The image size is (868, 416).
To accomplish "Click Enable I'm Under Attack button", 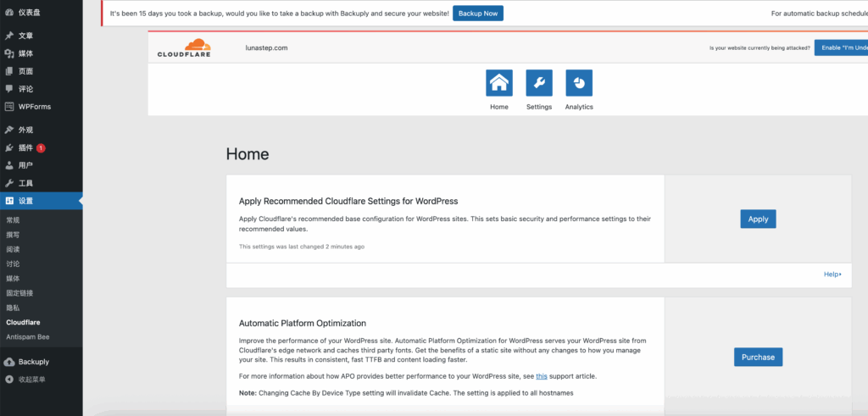I will tap(841, 47).
